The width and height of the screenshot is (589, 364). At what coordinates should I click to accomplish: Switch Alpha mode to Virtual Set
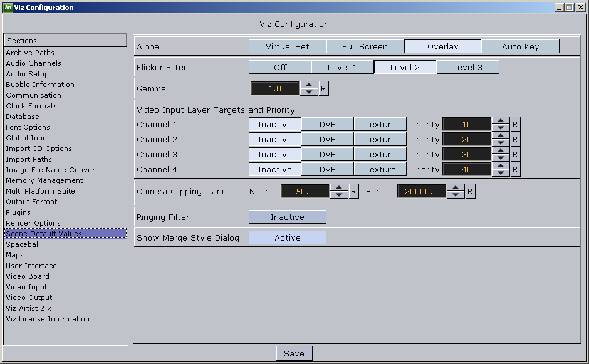tap(287, 46)
